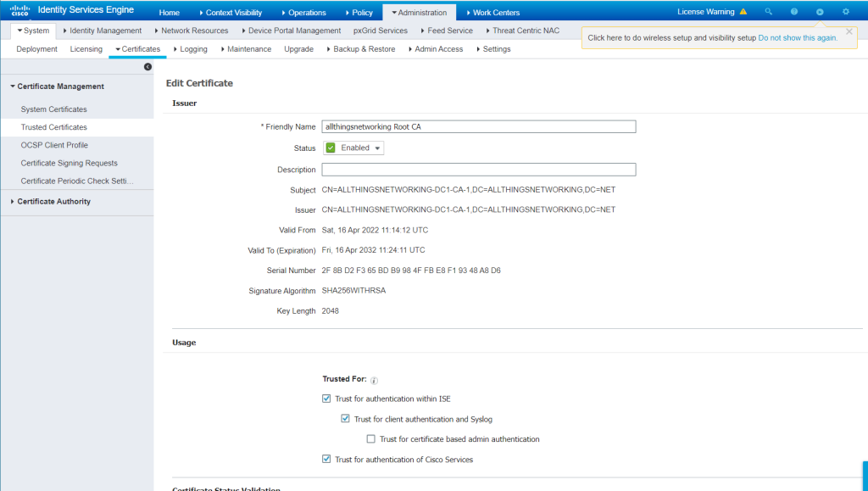
Task: Open the help question mark icon
Action: point(793,12)
